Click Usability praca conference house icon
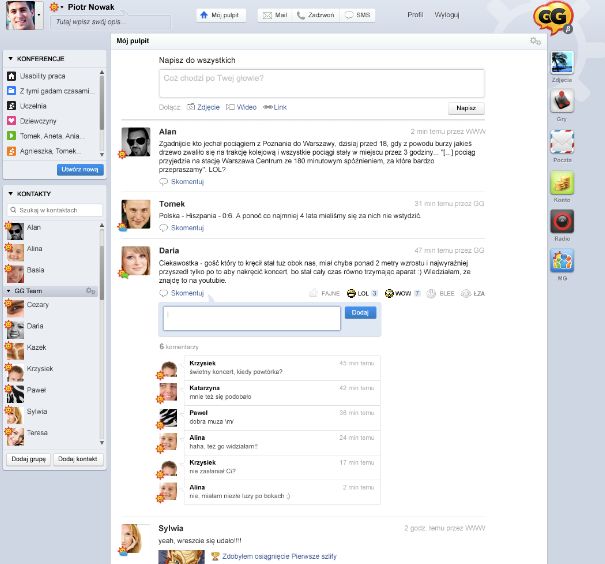The image size is (605, 564). [12, 76]
